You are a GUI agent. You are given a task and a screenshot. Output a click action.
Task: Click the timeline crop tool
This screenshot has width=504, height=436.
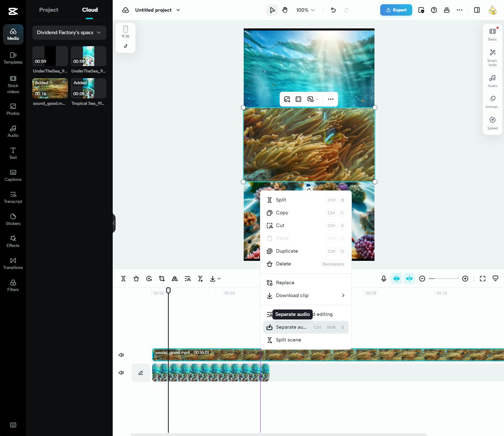pos(162,279)
